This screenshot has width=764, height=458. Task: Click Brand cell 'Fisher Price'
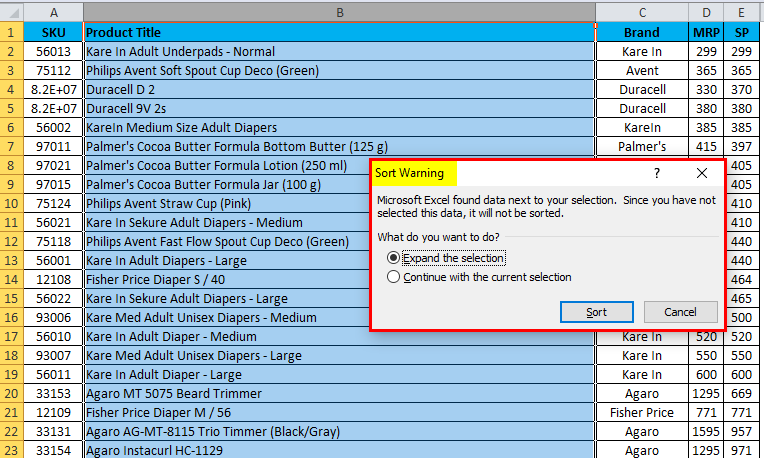642,412
